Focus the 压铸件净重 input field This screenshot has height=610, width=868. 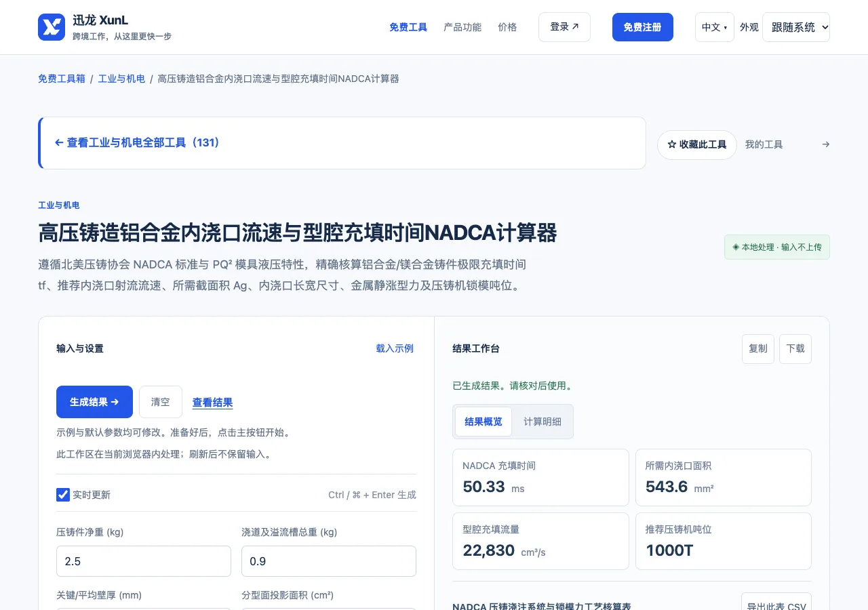tap(144, 561)
